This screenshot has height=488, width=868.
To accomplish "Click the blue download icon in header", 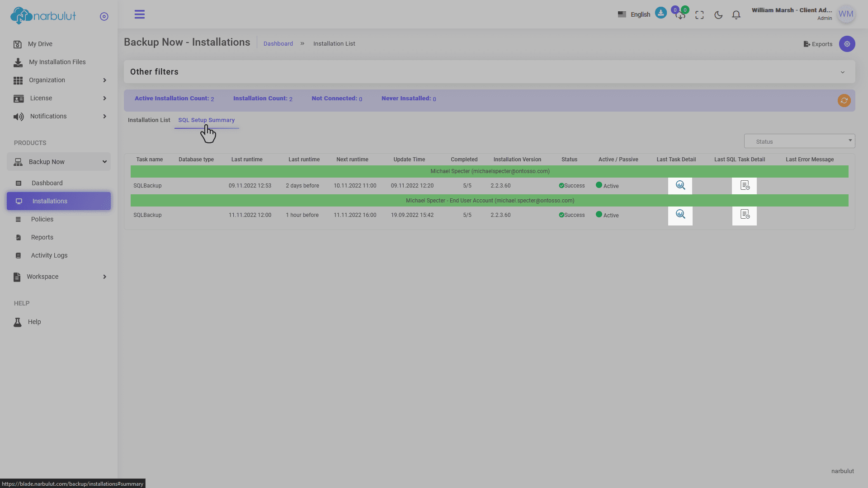I will (x=661, y=13).
